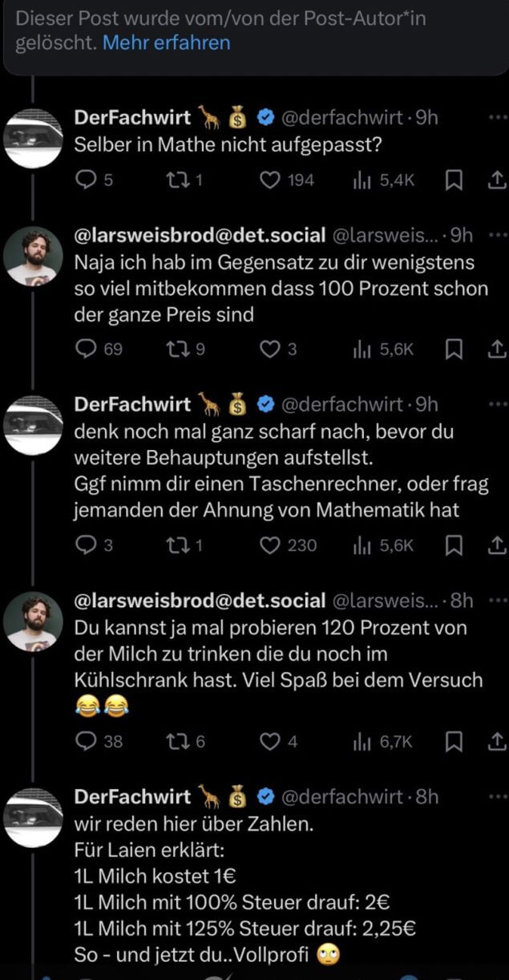Open replies on the tweet with 69 comments
This screenshot has height=980, width=509.
(85, 349)
